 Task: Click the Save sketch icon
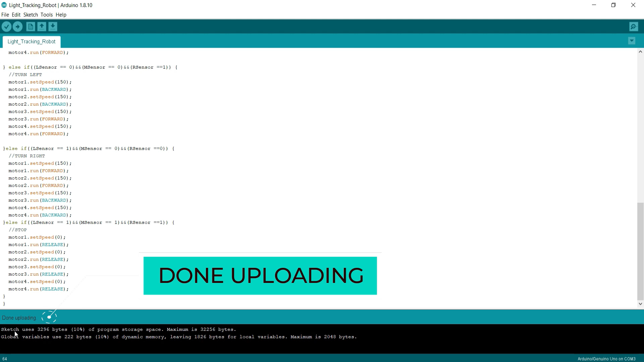[53, 26]
